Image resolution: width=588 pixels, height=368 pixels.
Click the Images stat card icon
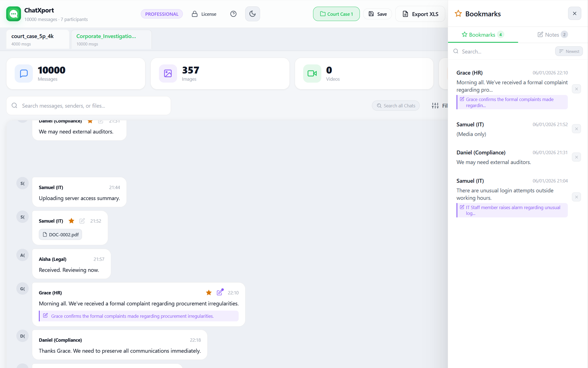[168, 74]
